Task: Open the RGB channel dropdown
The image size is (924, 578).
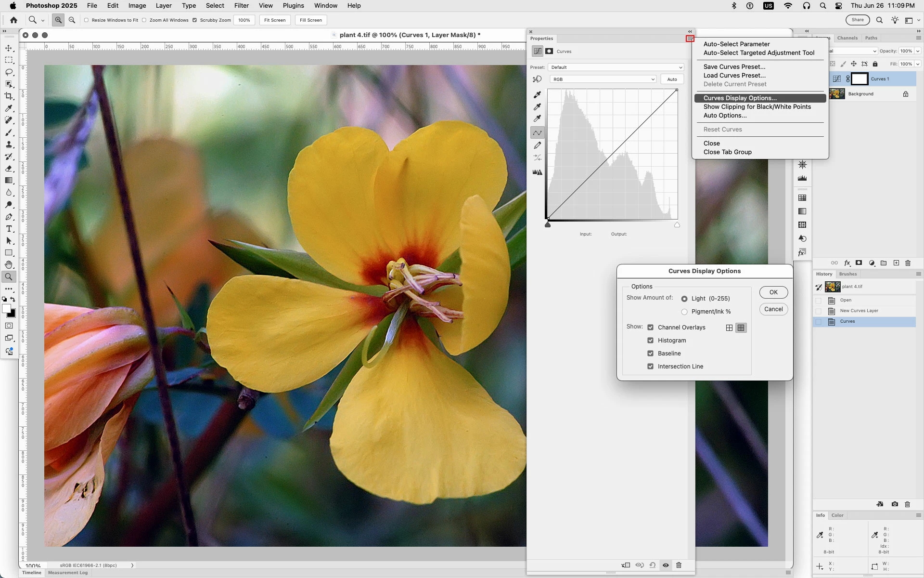Action: coord(603,79)
